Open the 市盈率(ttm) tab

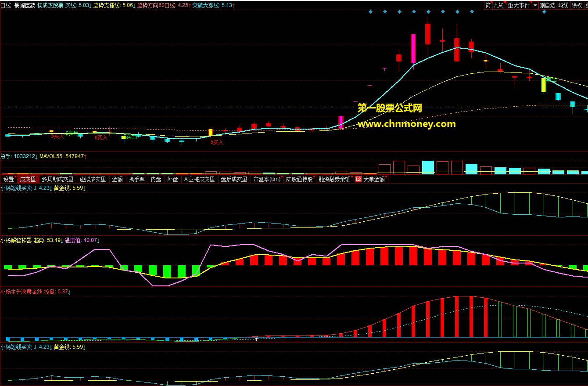267,179
